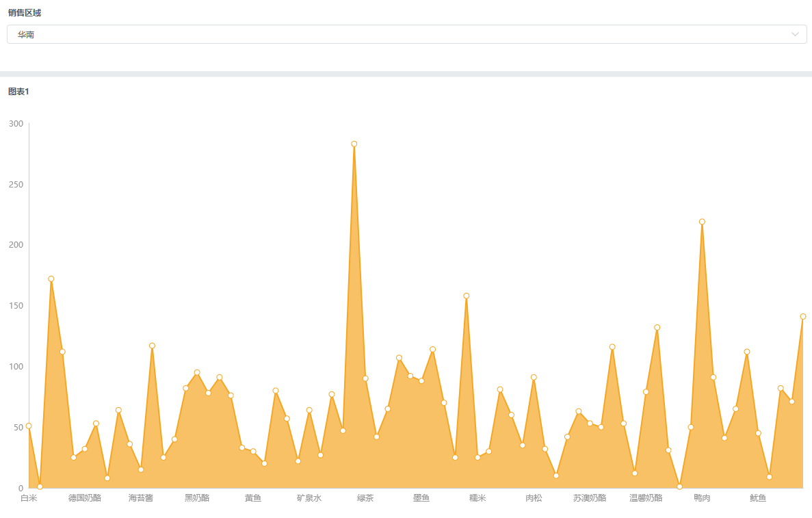Click the peak data point above 鸭肉

click(x=703, y=222)
